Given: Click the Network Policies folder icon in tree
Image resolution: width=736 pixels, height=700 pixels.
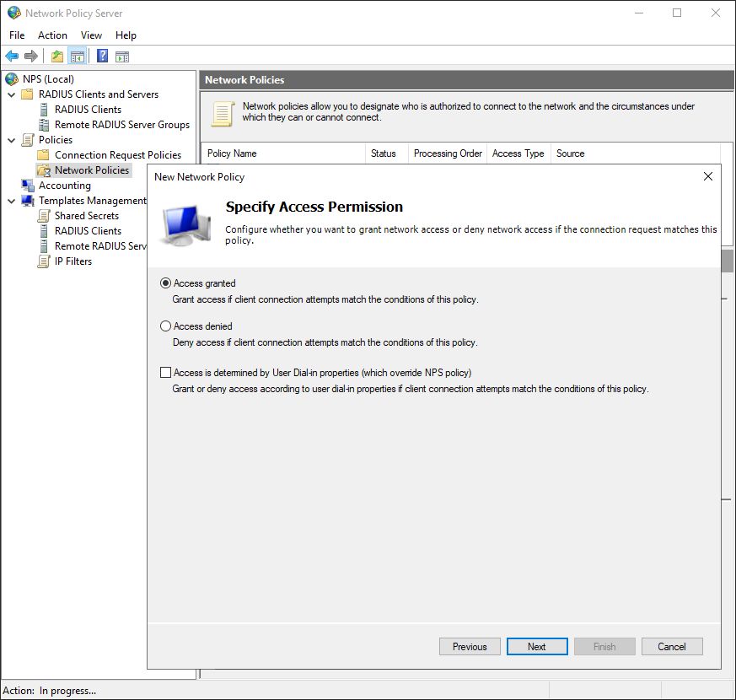Looking at the screenshot, I should click(x=44, y=170).
